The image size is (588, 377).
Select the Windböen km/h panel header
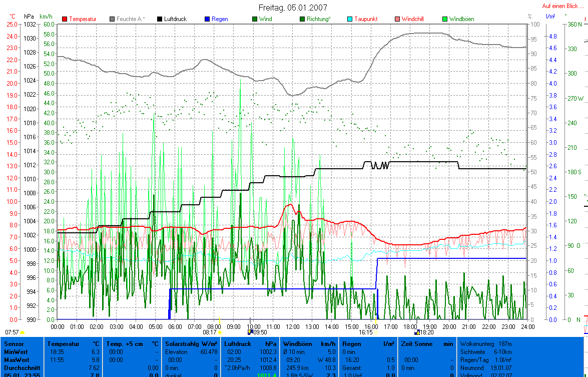[309, 344]
